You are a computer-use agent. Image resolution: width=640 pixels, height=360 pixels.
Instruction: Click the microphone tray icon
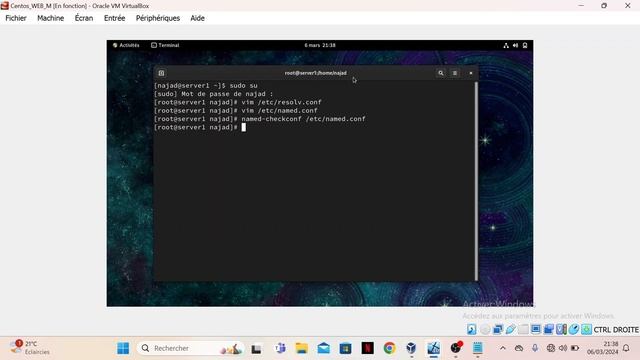[x=535, y=348]
